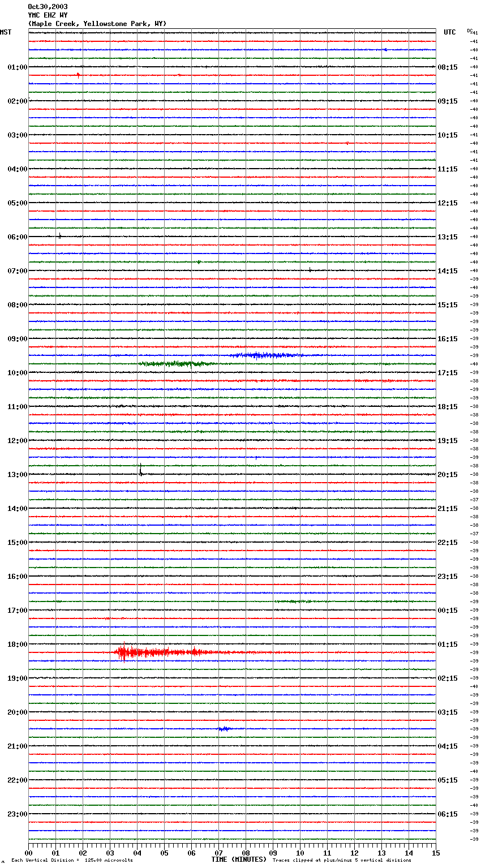
Task: Click the black spike on the 06:00 trace
Action: pyautogui.click(x=59, y=236)
